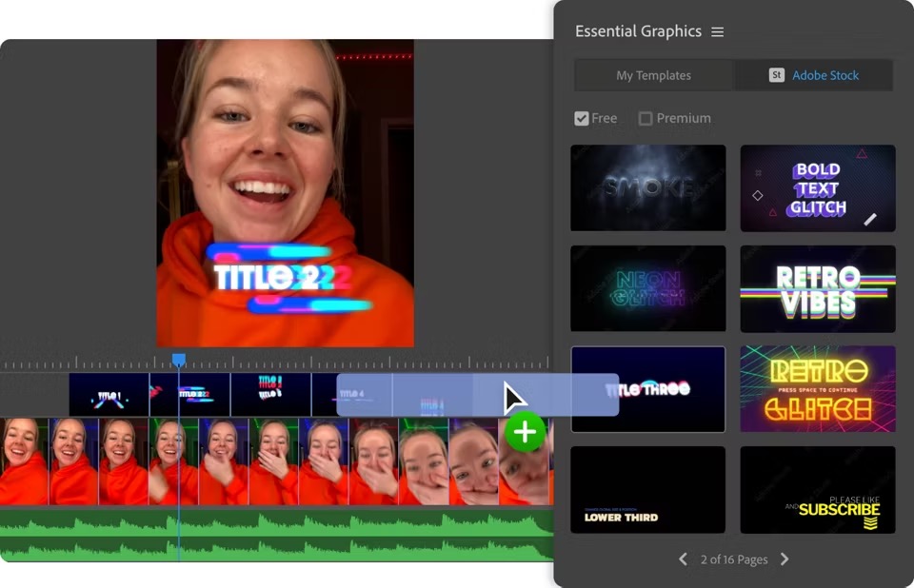Image resolution: width=914 pixels, height=588 pixels.
Task: Click the Free checkbox label text
Action: [x=604, y=118]
